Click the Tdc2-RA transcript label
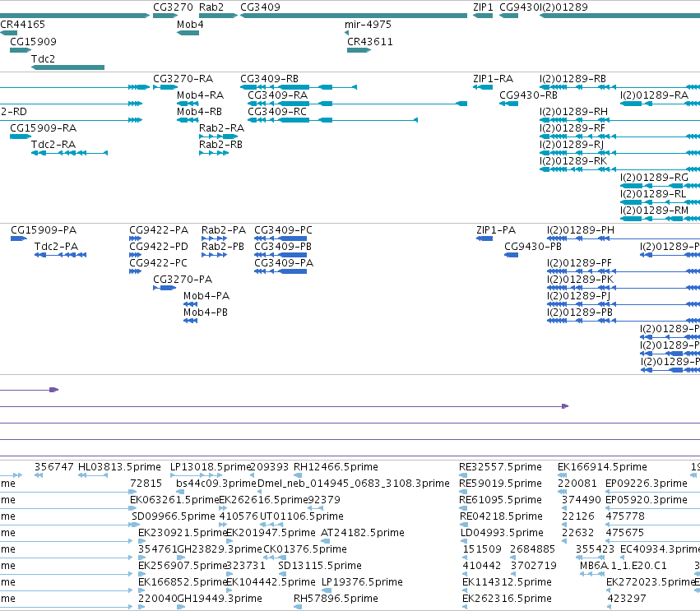This screenshot has width=700, height=611. (53, 145)
